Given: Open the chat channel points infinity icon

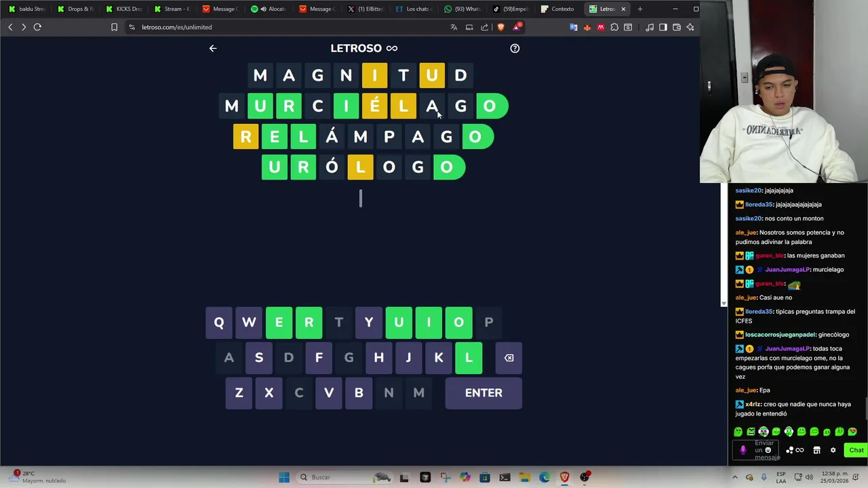Looking at the screenshot, I should [800, 450].
